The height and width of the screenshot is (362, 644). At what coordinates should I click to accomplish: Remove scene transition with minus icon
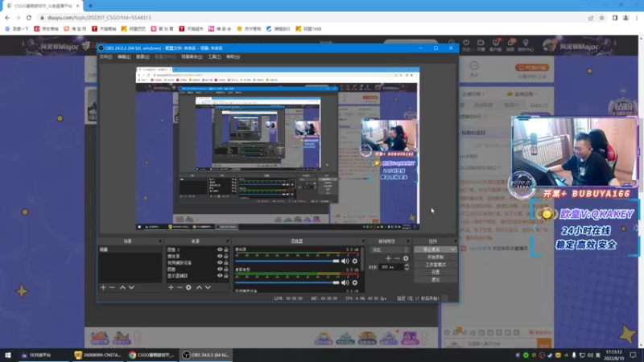click(397, 258)
